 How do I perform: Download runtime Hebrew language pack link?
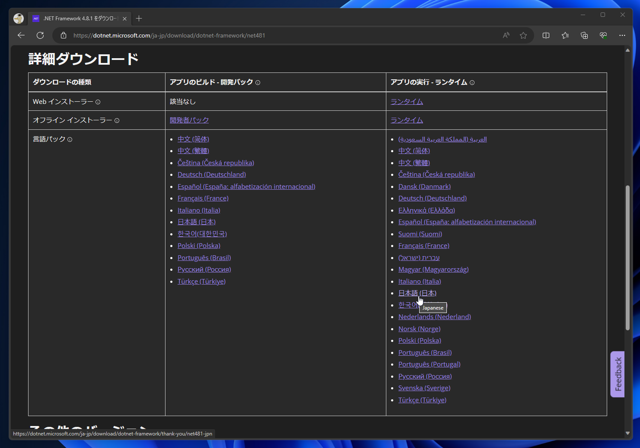click(x=419, y=258)
